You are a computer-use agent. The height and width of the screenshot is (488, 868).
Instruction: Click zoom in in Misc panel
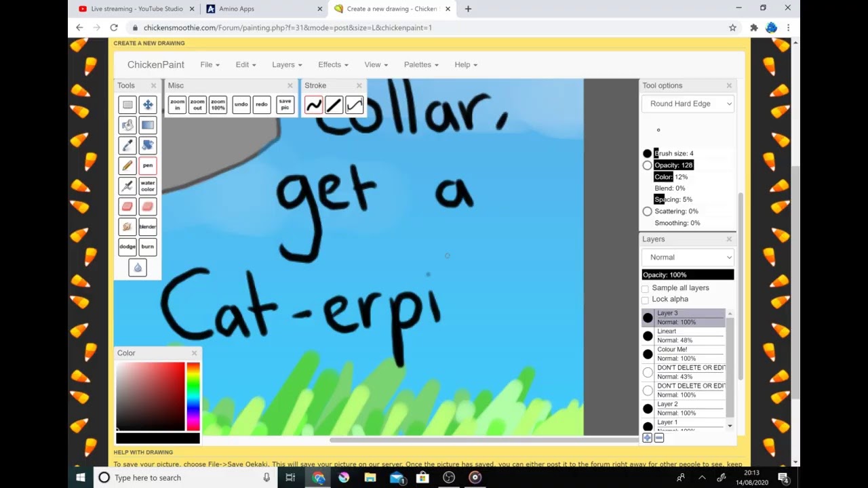click(x=177, y=105)
